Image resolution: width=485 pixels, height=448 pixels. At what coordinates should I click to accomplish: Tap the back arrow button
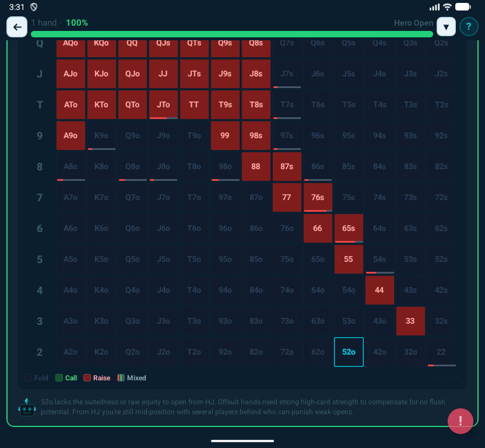pyautogui.click(x=17, y=27)
